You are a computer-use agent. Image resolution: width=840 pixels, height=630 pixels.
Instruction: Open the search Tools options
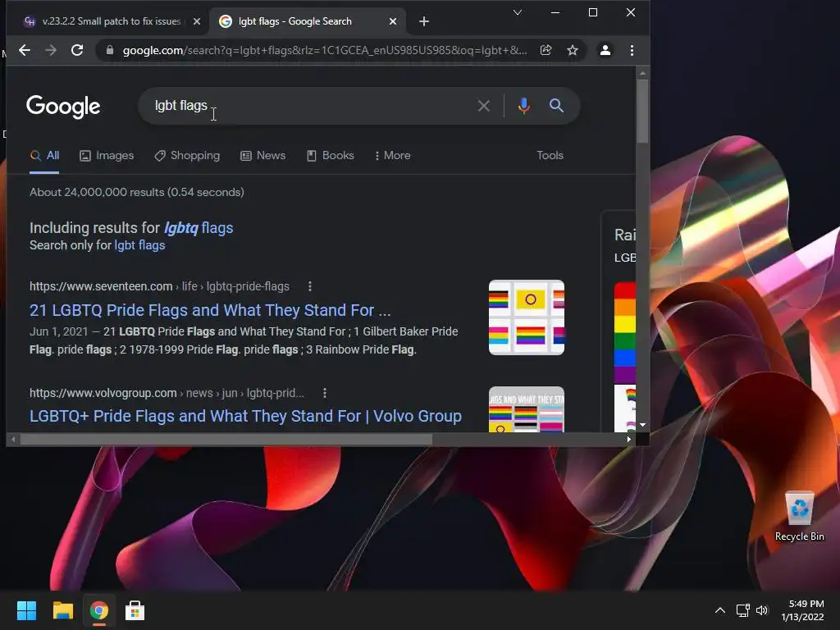click(550, 155)
